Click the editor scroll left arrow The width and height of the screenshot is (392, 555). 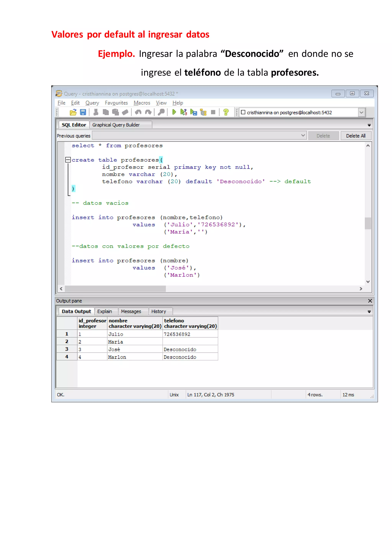coord(61,289)
